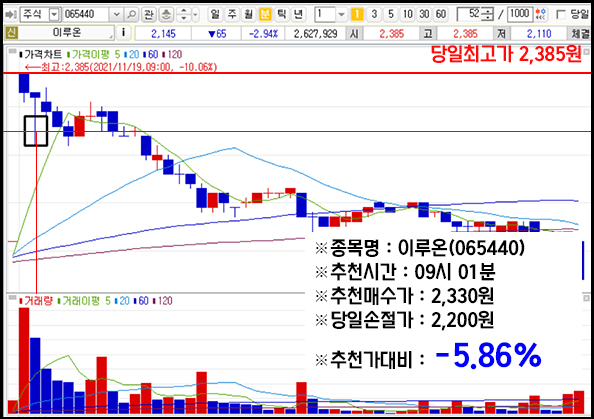Click the low price value 2,110
This screenshot has height=419, width=594.
[x=539, y=34]
